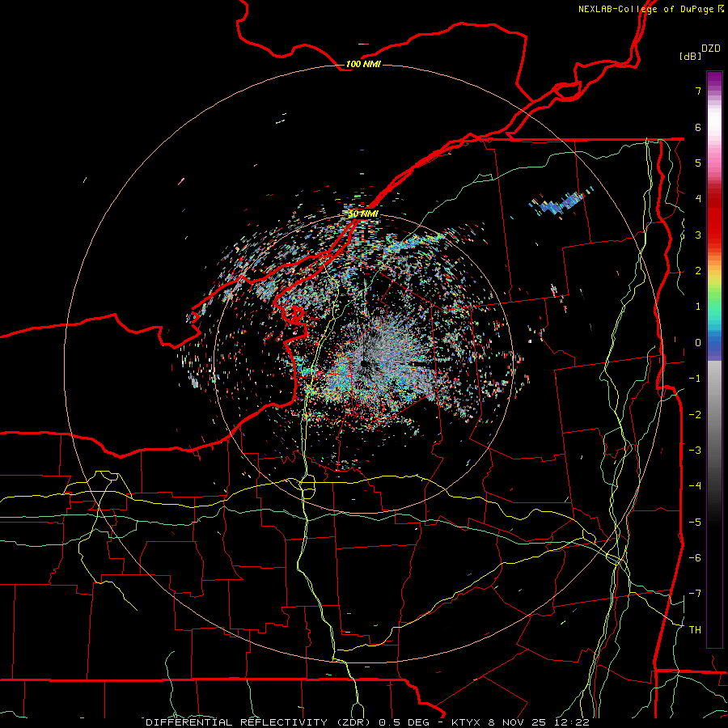Click the 1 value on the color scale
Viewport: 728px width, 728px height.
698,307
